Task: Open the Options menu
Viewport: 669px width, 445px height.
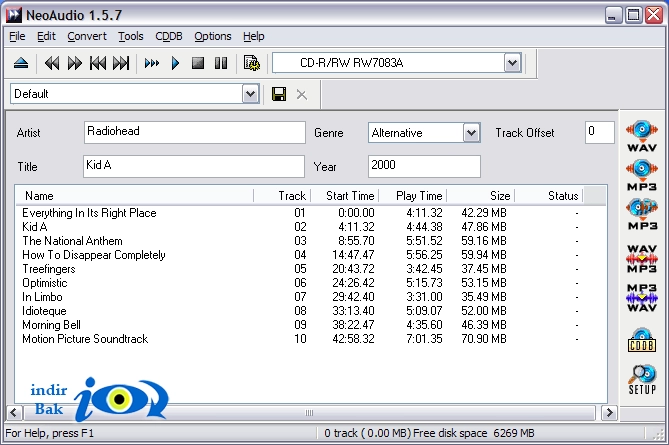Action: point(213,36)
